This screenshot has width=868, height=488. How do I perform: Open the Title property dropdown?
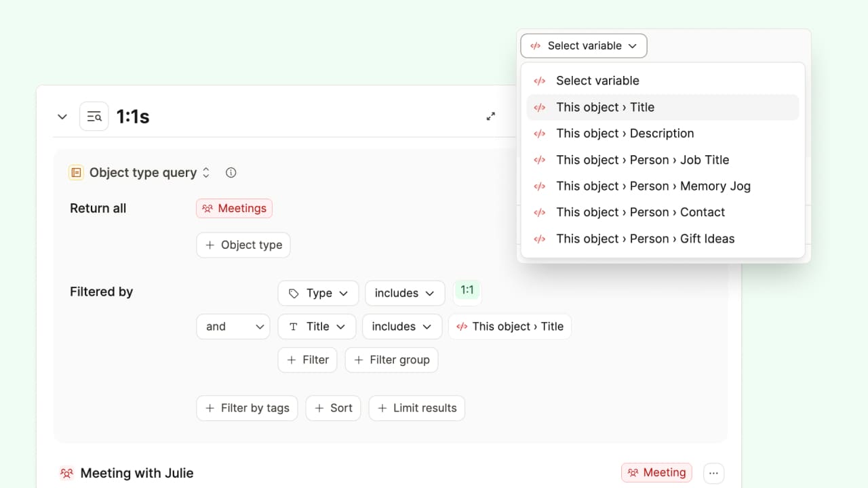(317, 327)
